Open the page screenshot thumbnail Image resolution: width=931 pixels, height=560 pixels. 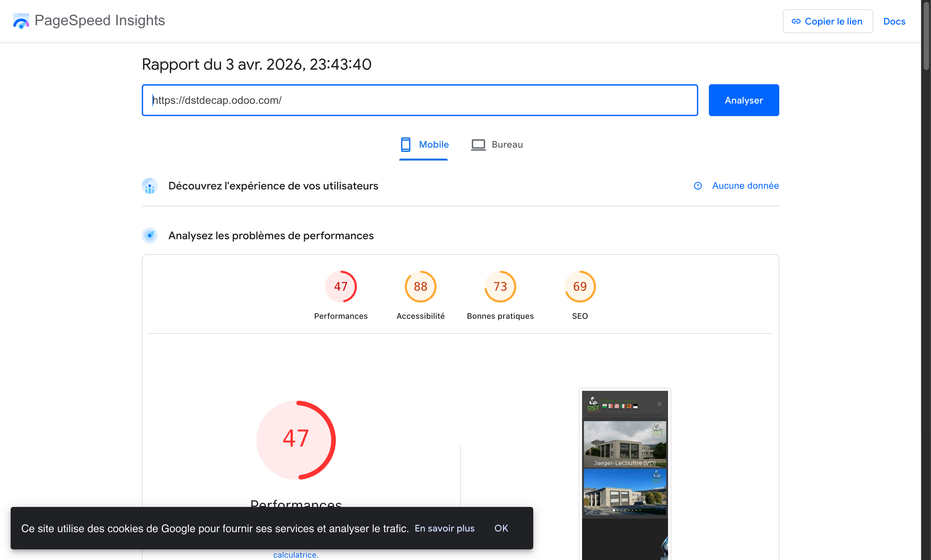pos(625,474)
